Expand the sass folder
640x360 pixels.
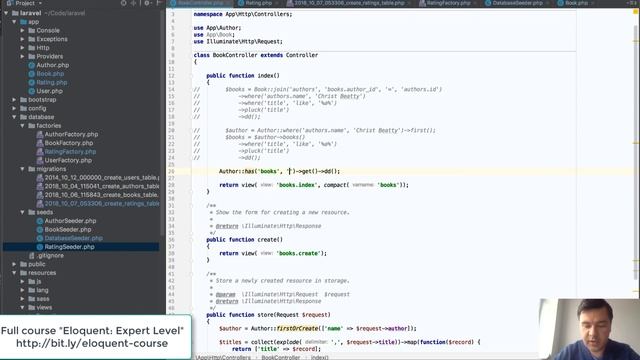pyautogui.click(x=22, y=299)
